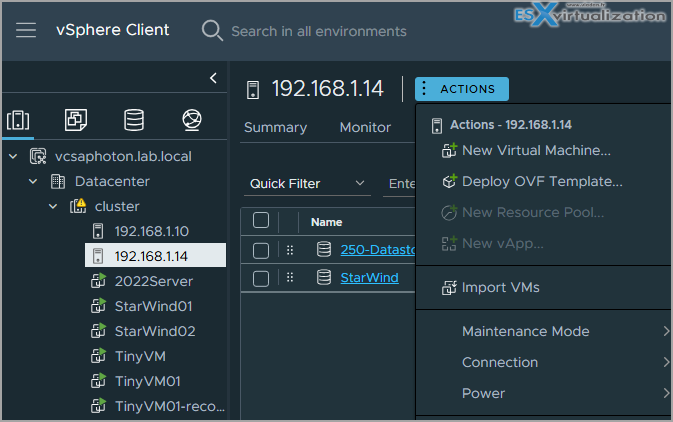Image resolution: width=673 pixels, height=422 pixels.
Task: Select 192.168.1.10 host in tree
Action: coord(152,231)
